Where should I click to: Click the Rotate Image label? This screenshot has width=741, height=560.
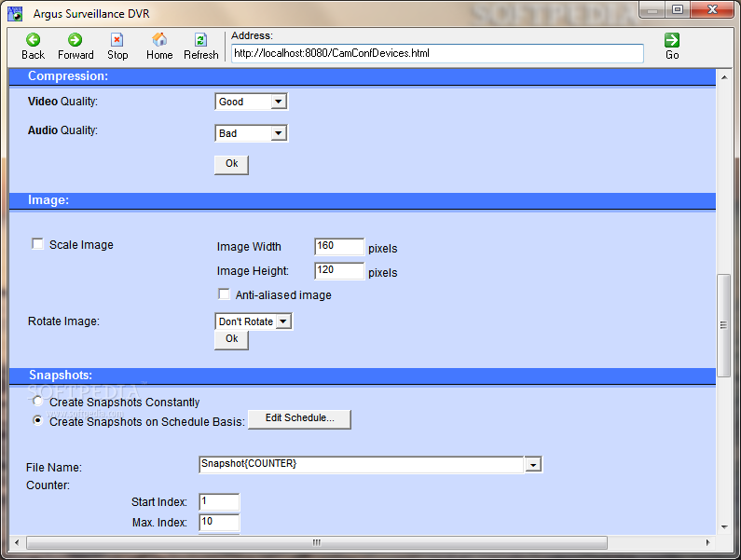click(63, 321)
